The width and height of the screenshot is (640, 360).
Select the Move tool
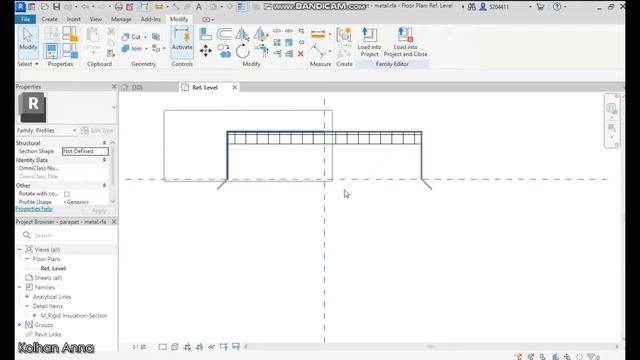(x=205, y=51)
